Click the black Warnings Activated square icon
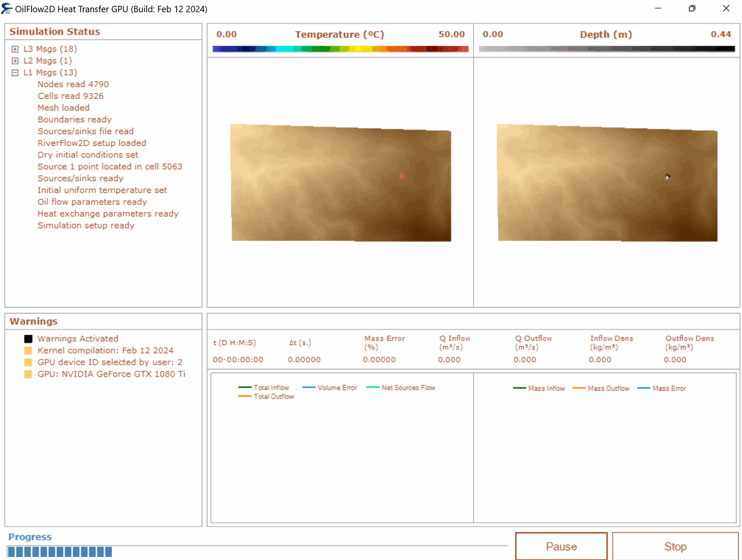The height and width of the screenshot is (560, 742). 28,339
